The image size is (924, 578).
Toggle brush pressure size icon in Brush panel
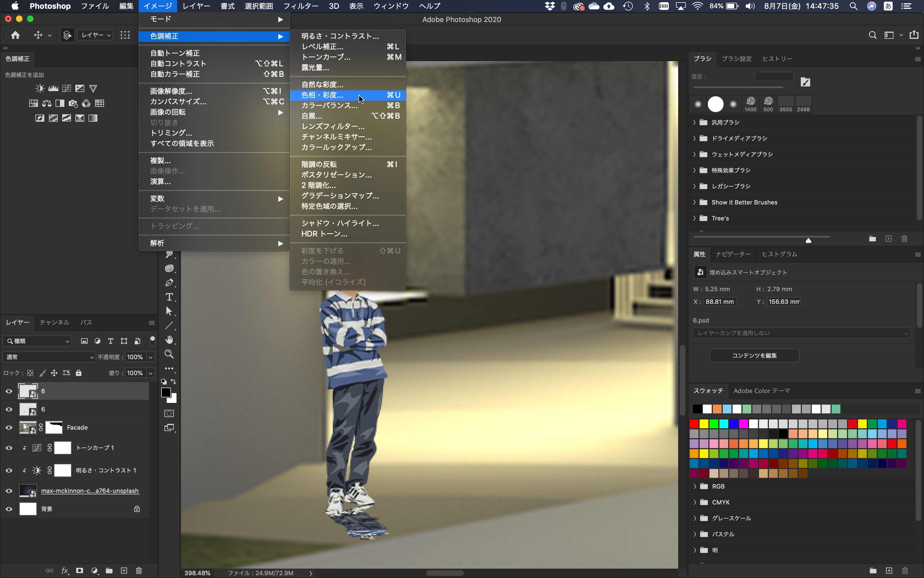coord(805,82)
